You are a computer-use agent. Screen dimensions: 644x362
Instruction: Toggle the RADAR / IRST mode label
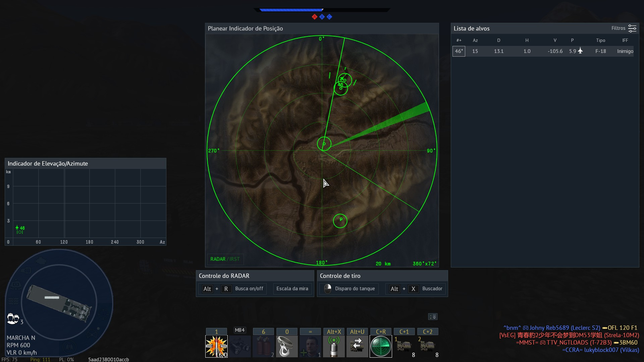(225, 259)
